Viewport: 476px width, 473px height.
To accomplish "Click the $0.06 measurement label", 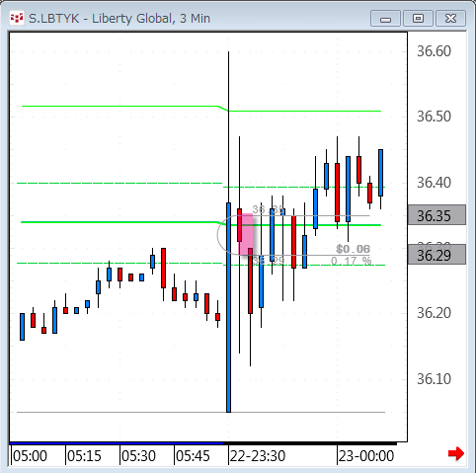I will click(353, 249).
